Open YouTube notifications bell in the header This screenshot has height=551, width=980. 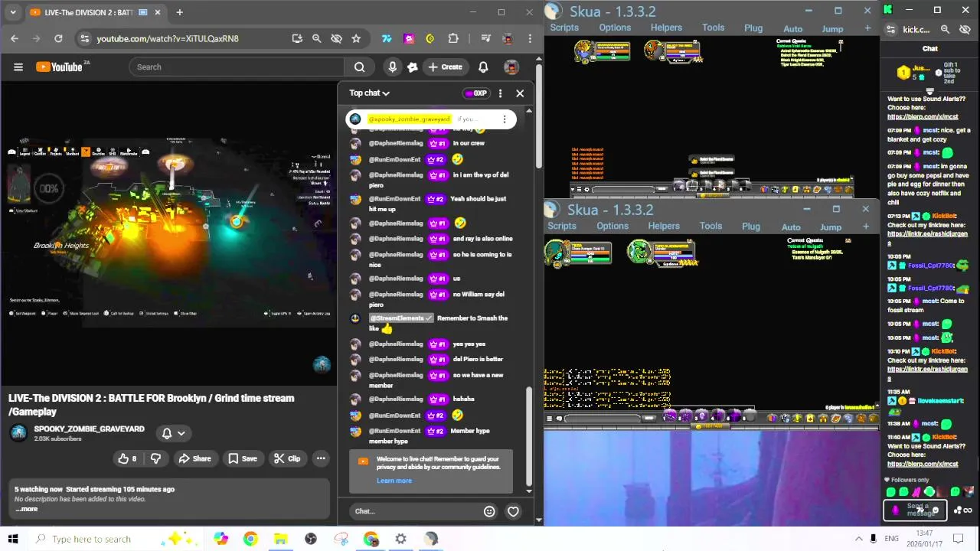point(483,67)
